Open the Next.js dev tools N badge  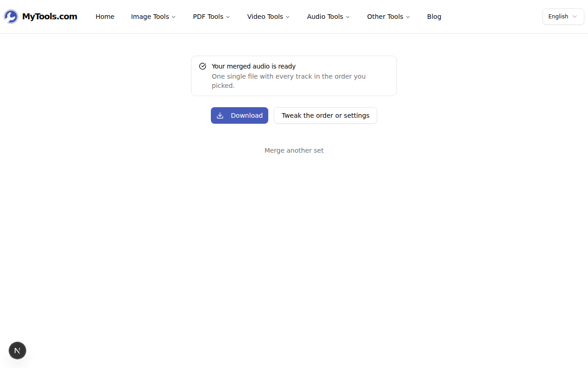(x=17, y=351)
